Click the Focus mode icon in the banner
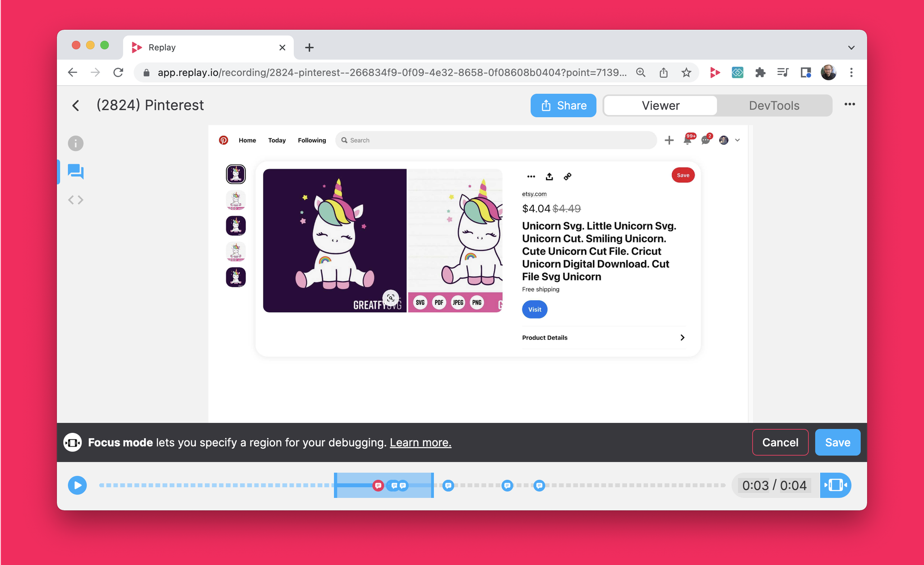 73,442
